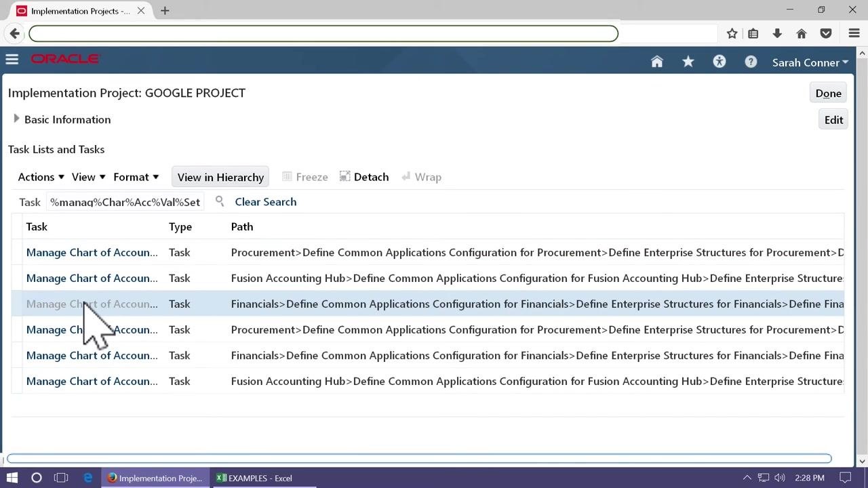The width and height of the screenshot is (868, 488).
Task: Click the search magnifier beside Task field
Action: click(x=220, y=201)
